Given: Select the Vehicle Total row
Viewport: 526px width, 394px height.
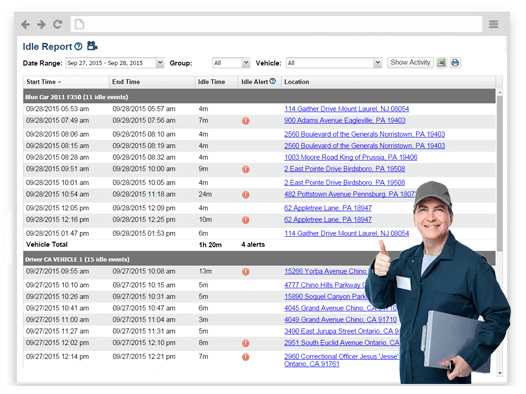Looking at the screenshot, I should click(x=259, y=245).
